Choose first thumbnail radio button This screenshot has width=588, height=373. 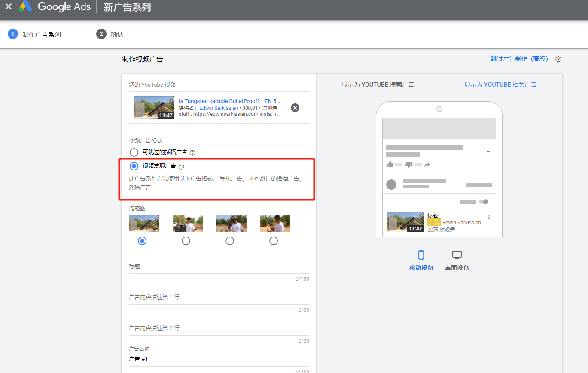(x=142, y=241)
